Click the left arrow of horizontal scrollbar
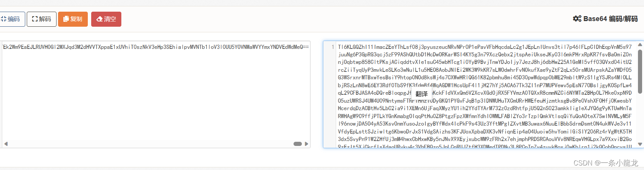 pos(6,144)
